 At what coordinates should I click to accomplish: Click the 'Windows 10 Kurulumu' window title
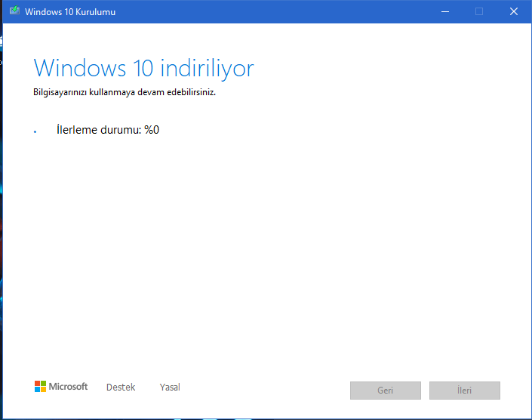coord(70,12)
